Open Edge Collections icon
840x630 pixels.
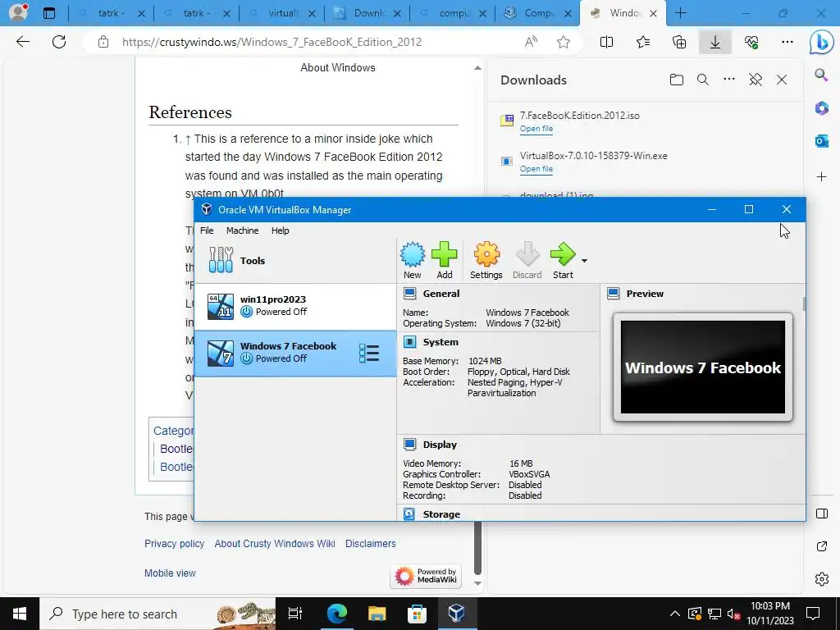pos(678,42)
